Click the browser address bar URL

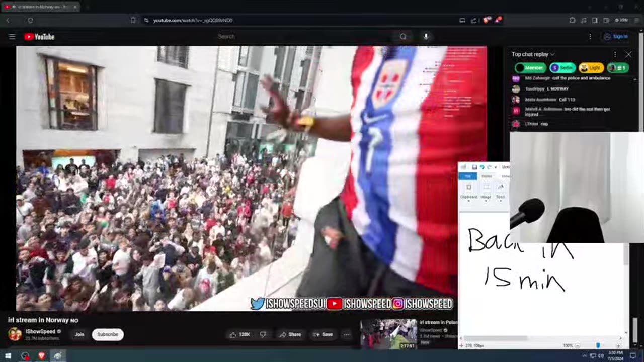tap(193, 20)
